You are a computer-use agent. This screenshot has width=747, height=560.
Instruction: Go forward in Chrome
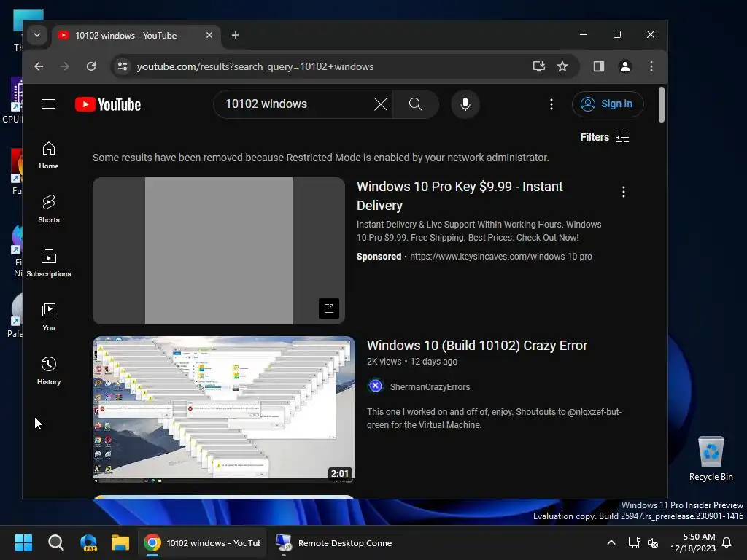pyautogui.click(x=64, y=66)
